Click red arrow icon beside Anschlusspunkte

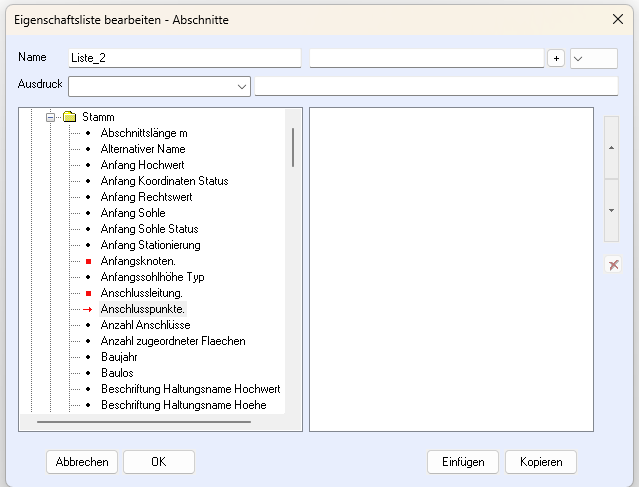pyautogui.click(x=88, y=309)
